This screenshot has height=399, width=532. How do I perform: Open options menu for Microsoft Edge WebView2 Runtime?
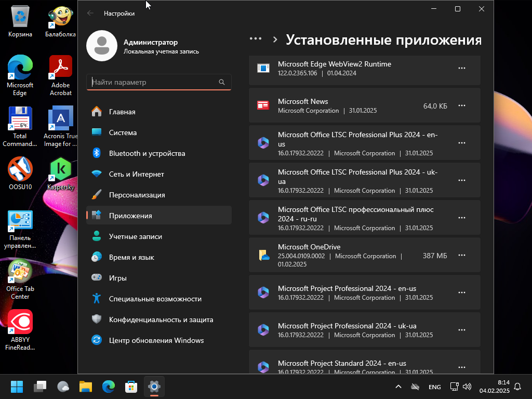[x=462, y=68]
